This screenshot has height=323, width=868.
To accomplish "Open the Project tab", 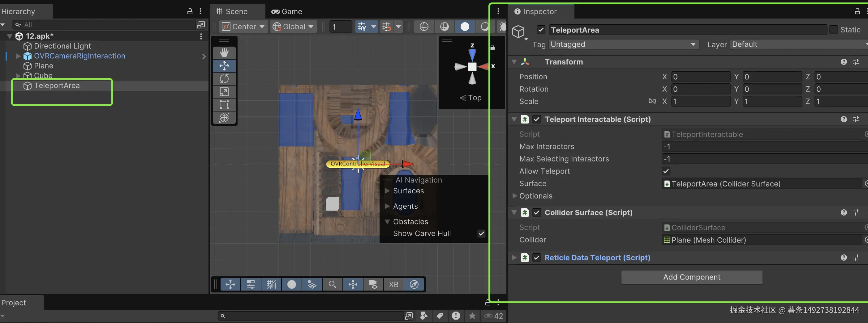I will (x=14, y=303).
